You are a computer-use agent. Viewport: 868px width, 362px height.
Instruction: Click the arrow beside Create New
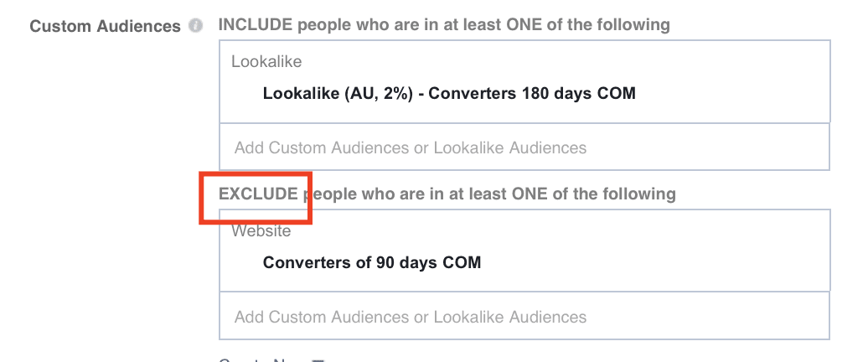pyautogui.click(x=318, y=359)
